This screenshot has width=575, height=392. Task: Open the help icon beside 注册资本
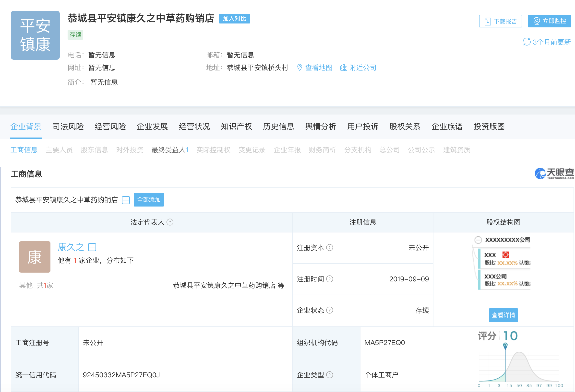pyautogui.click(x=330, y=248)
